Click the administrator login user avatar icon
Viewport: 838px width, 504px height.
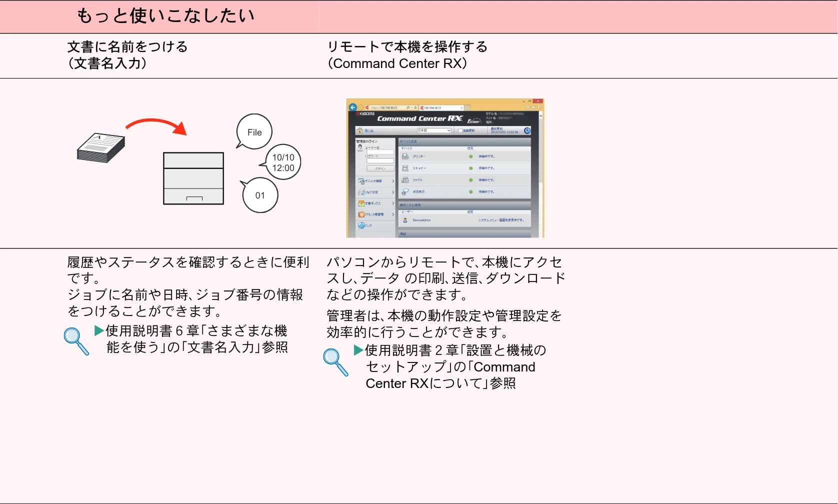360,147
